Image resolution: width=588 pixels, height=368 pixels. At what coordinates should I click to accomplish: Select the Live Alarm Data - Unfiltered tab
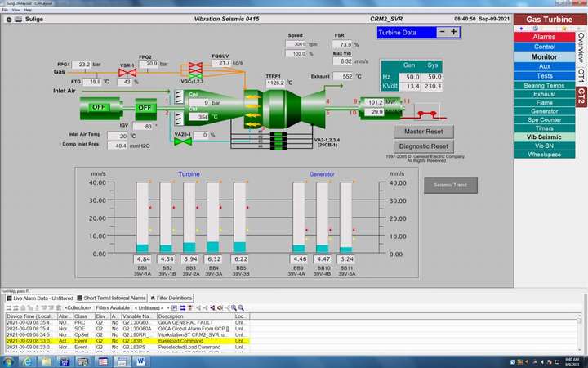point(40,298)
